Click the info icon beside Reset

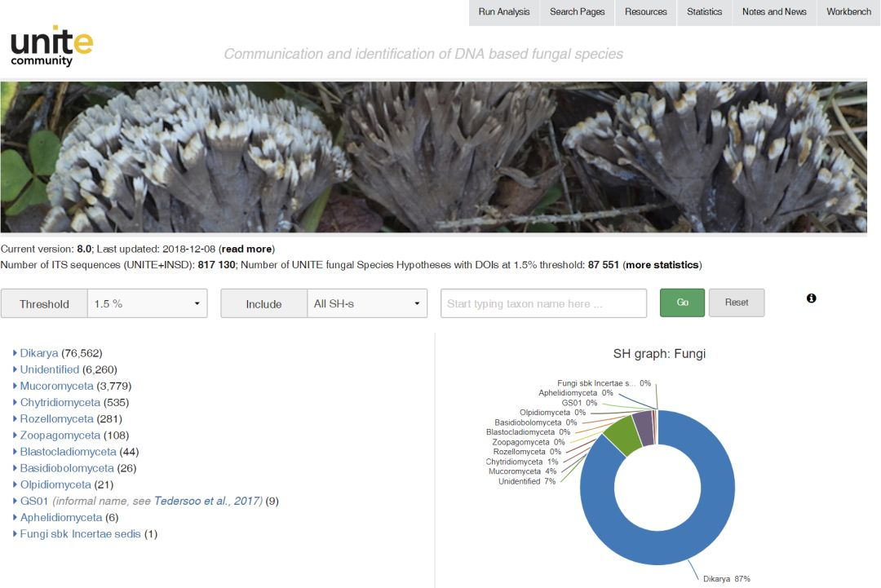click(812, 298)
